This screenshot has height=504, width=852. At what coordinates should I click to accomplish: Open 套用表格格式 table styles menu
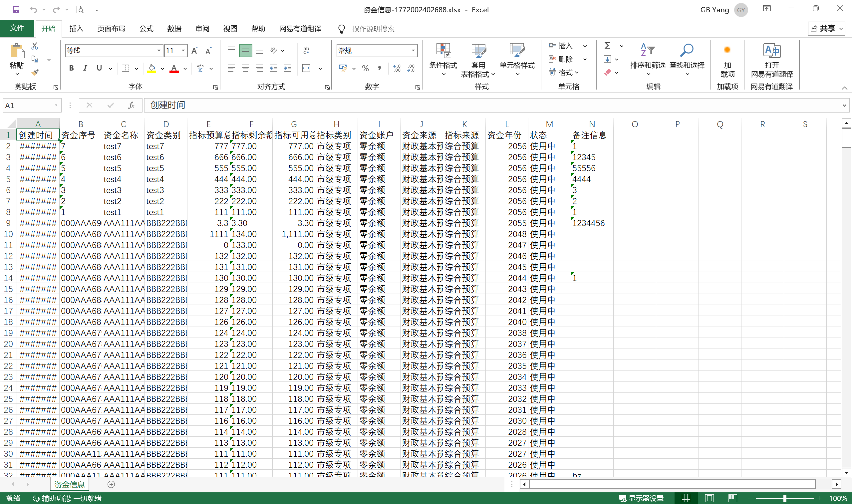478,60
